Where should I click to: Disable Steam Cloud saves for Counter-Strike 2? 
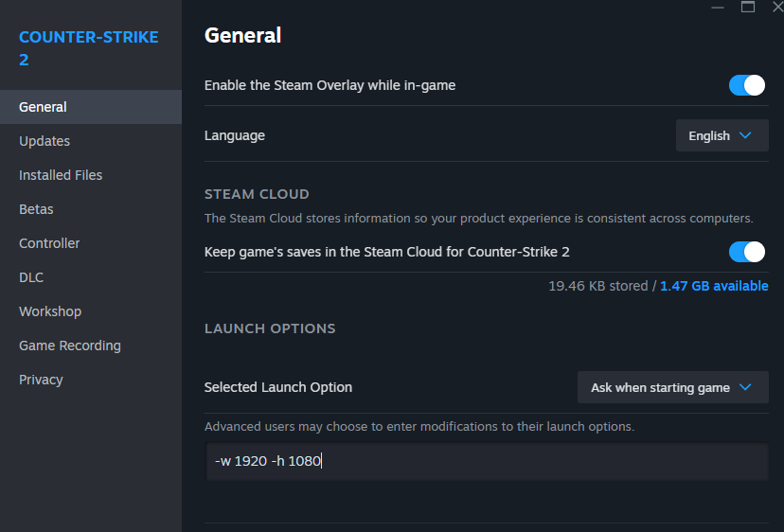tap(746, 252)
